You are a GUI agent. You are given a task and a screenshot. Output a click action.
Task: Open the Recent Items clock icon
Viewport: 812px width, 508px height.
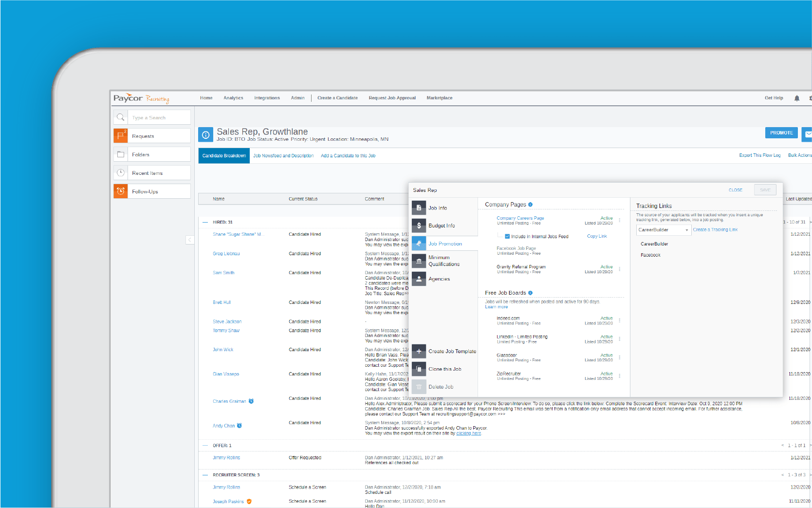point(121,173)
